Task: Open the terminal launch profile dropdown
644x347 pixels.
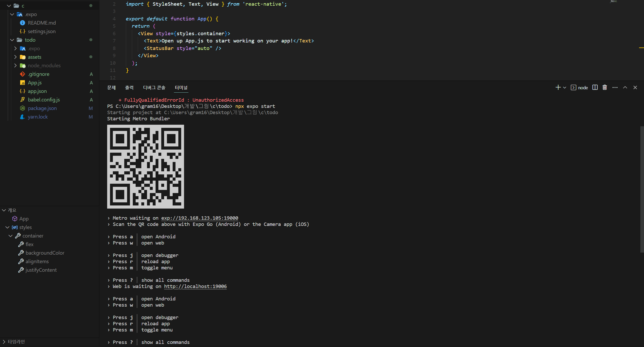Action: 565,88
